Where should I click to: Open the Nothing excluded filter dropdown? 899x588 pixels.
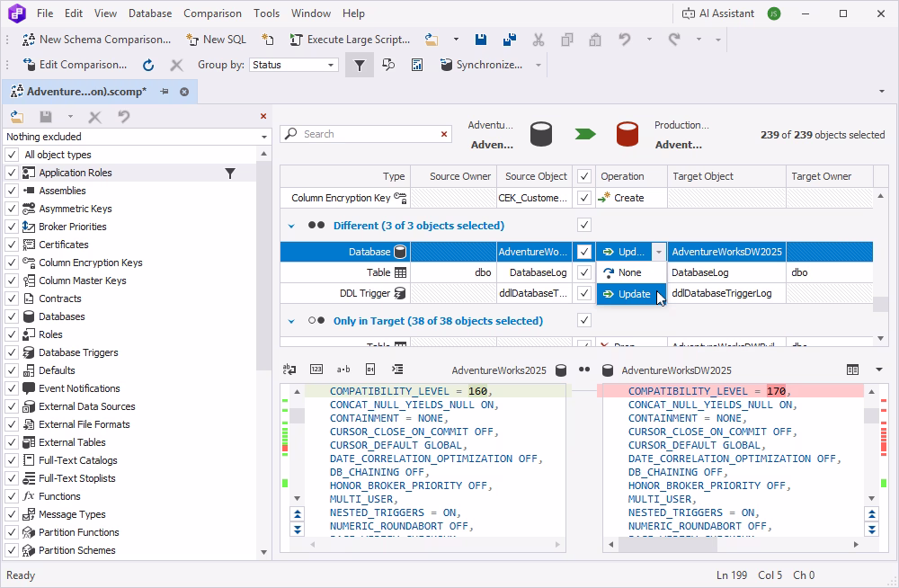click(x=263, y=137)
